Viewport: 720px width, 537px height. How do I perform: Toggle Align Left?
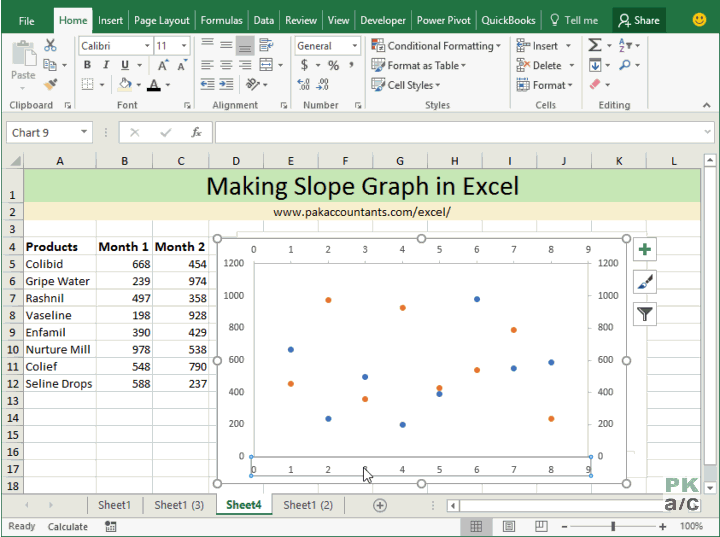pos(208,65)
